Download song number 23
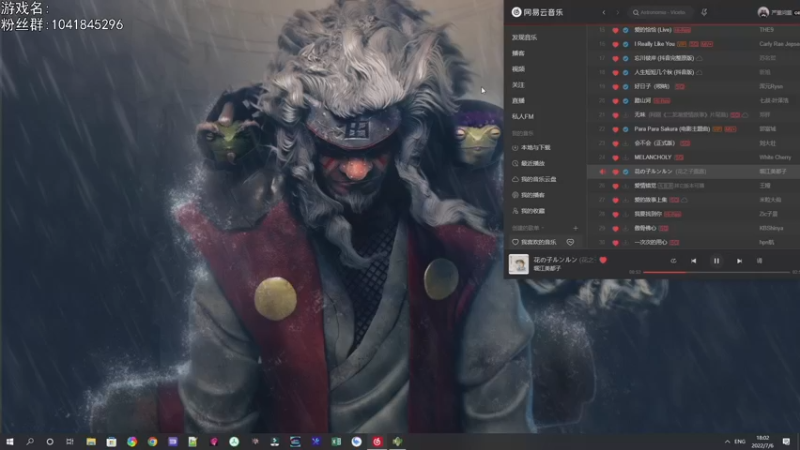 pos(626,143)
